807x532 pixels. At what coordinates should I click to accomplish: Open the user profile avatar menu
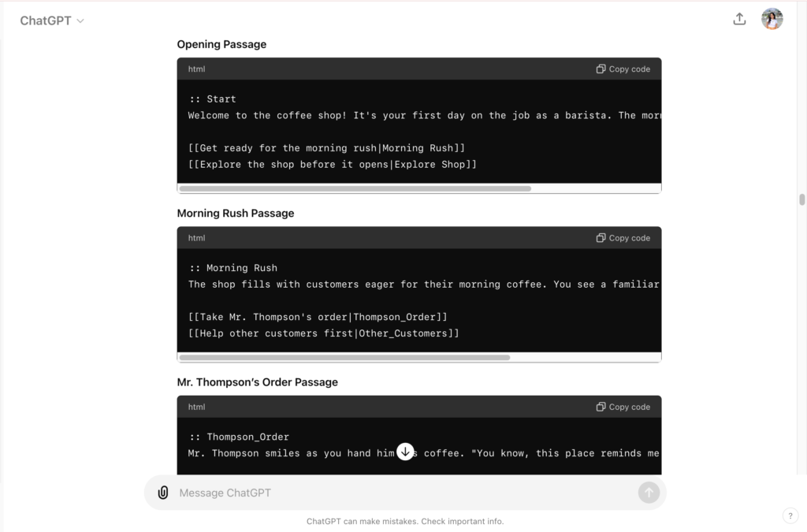tap(772, 20)
